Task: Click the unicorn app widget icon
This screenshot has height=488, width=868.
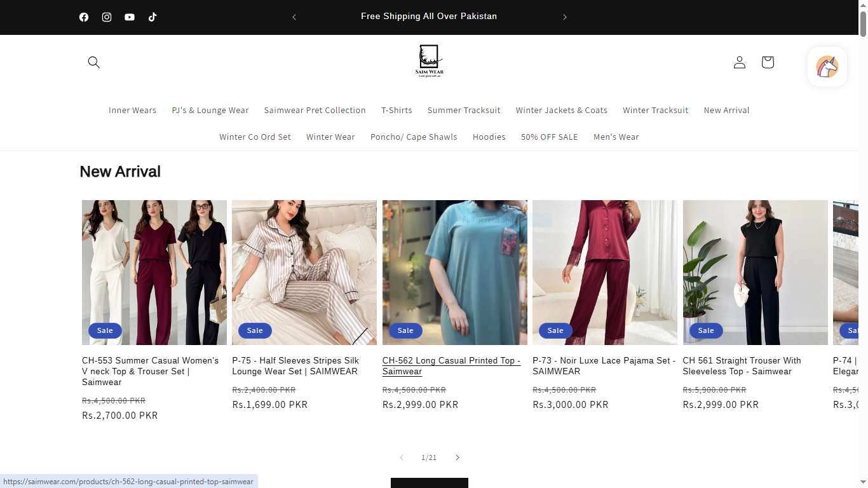Action: [827, 67]
